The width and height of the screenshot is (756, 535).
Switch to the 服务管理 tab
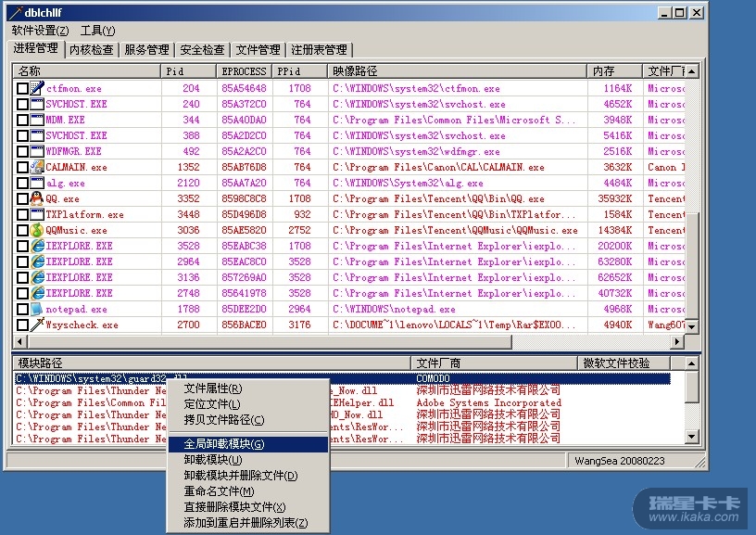pyautogui.click(x=146, y=50)
